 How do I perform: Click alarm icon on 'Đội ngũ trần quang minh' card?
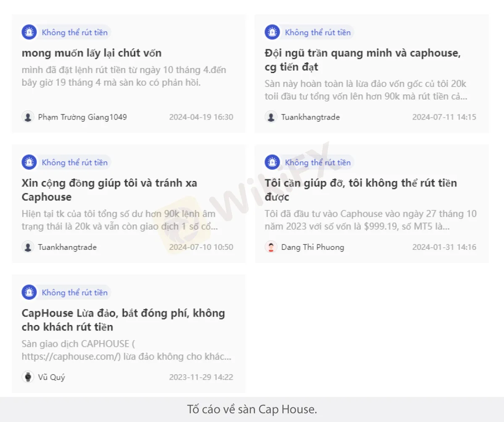click(x=272, y=32)
